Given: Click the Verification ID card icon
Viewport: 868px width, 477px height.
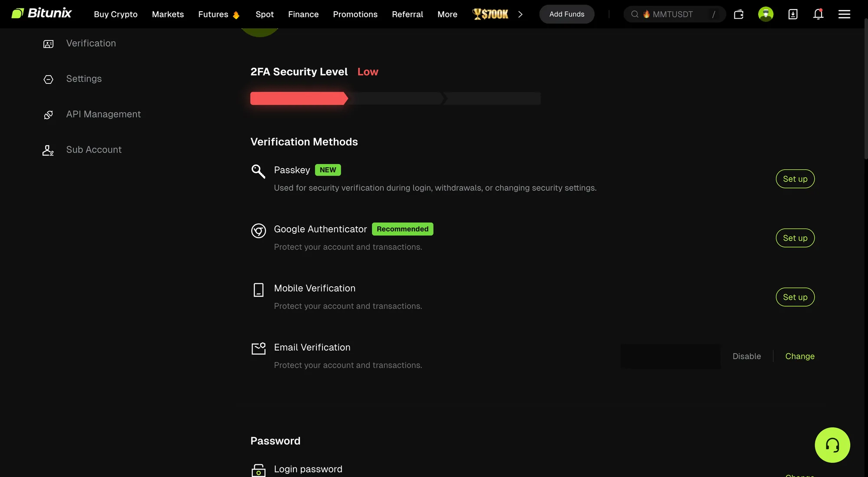Looking at the screenshot, I should tap(48, 44).
